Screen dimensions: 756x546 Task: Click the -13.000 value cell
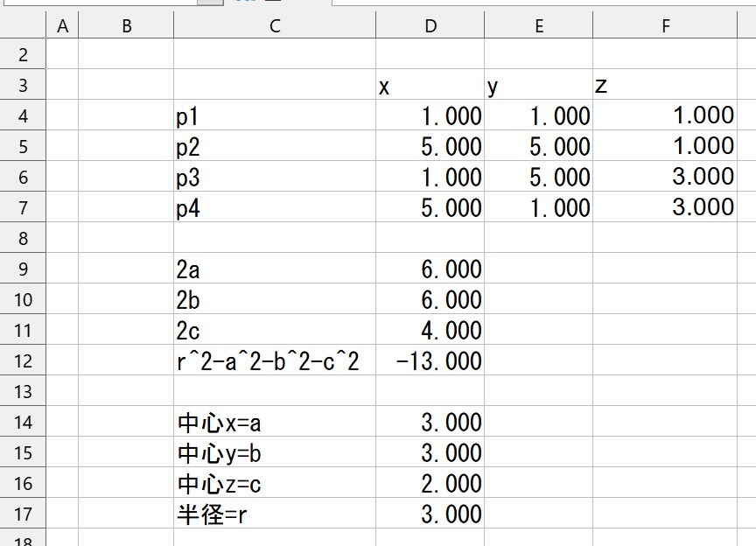(430, 360)
